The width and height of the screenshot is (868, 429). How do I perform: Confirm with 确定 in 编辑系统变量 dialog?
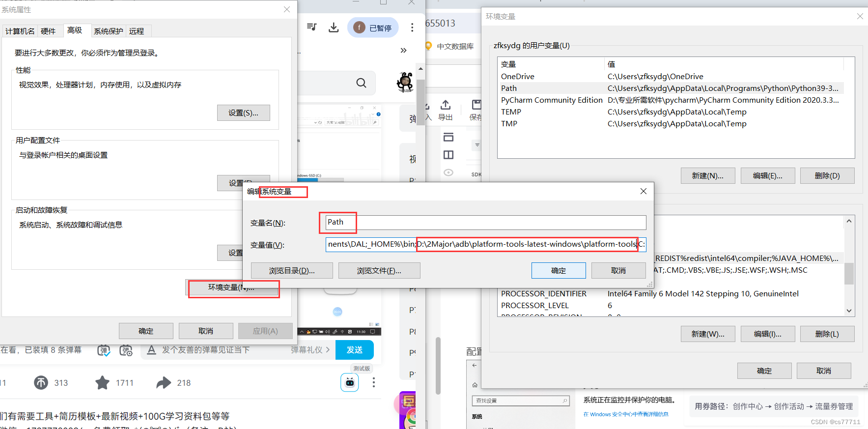[x=559, y=271]
